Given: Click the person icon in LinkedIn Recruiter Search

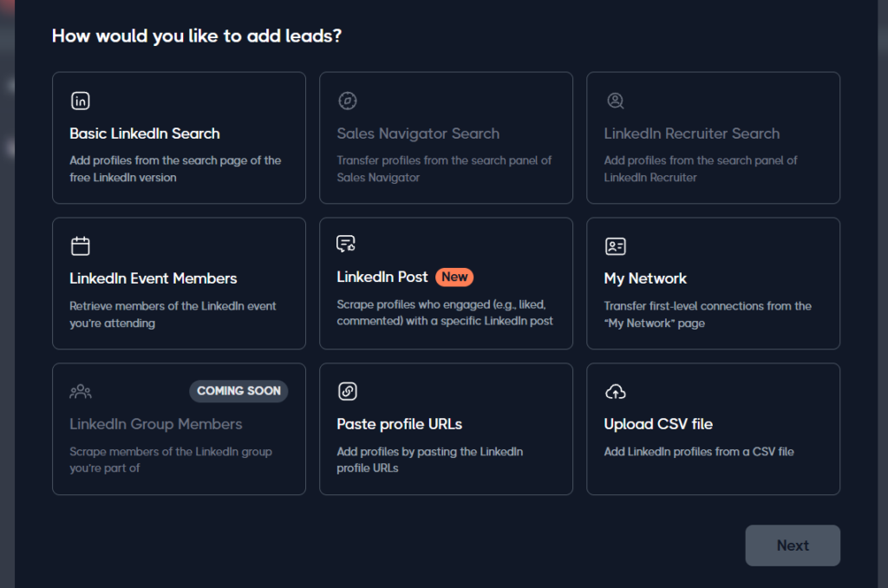Looking at the screenshot, I should (615, 101).
